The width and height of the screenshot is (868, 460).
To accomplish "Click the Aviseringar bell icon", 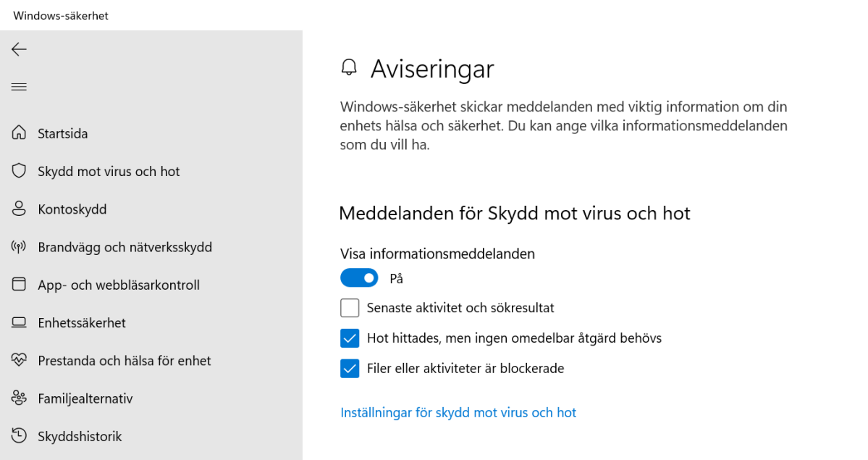I will 350,67.
